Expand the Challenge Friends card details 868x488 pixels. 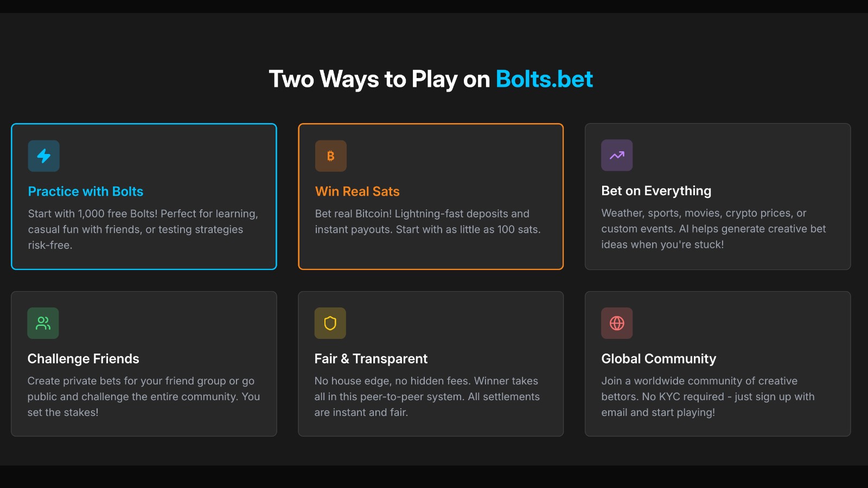click(143, 363)
